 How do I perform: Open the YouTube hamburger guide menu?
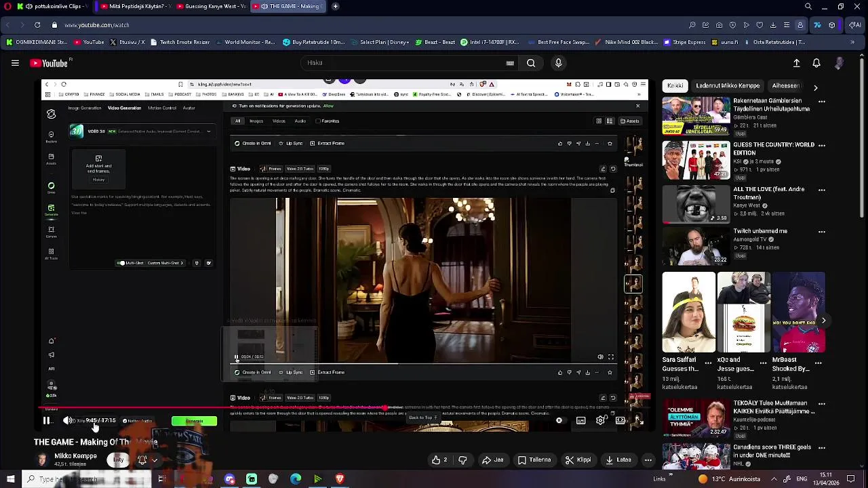(15, 63)
